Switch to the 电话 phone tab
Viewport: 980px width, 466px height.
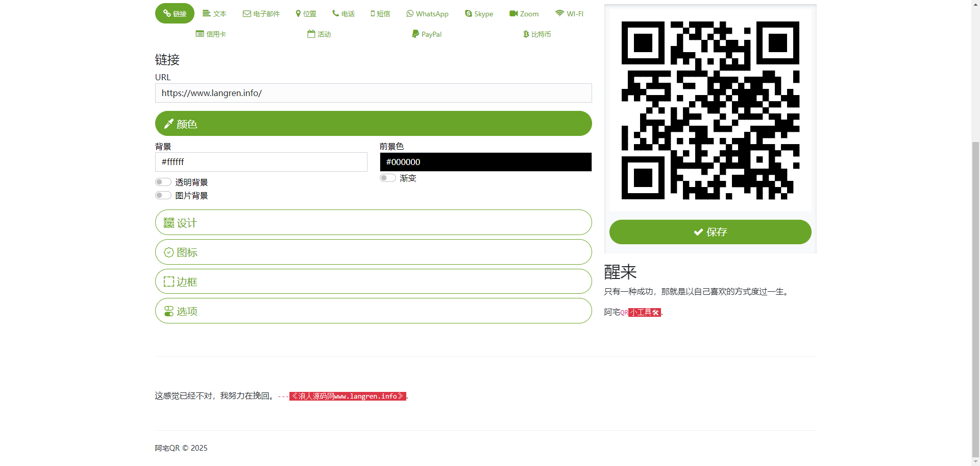coord(344,14)
